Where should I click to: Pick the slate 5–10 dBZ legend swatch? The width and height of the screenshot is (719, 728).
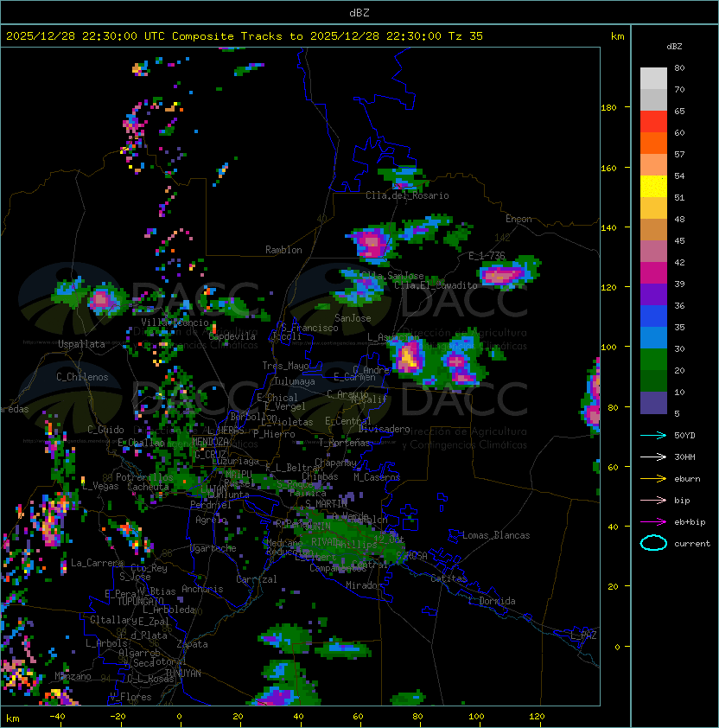pos(653,403)
